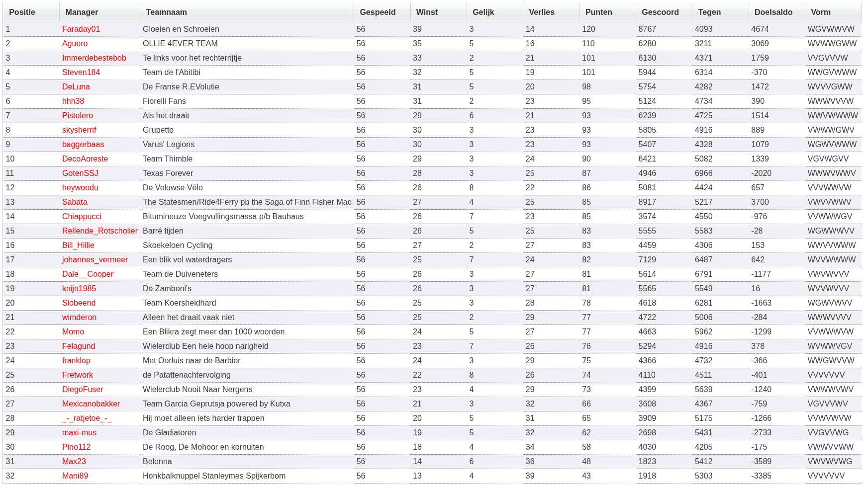The image size is (868, 486).
Task: Open Immerdebestebob manager page
Action: pyautogui.click(x=94, y=58)
